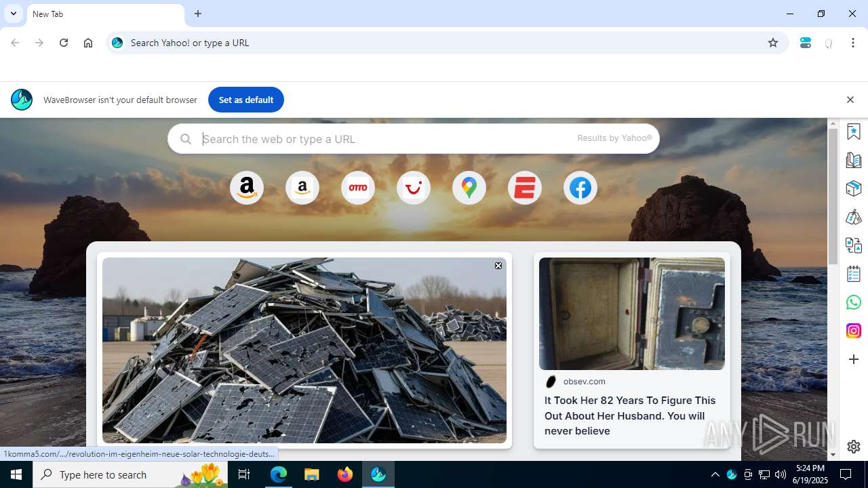Read the 82 Years husband headline
This screenshot has height=488, width=868.
tap(630, 415)
